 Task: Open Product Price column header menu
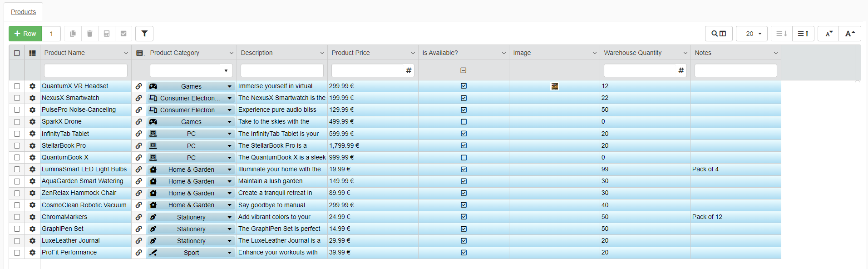click(x=413, y=53)
